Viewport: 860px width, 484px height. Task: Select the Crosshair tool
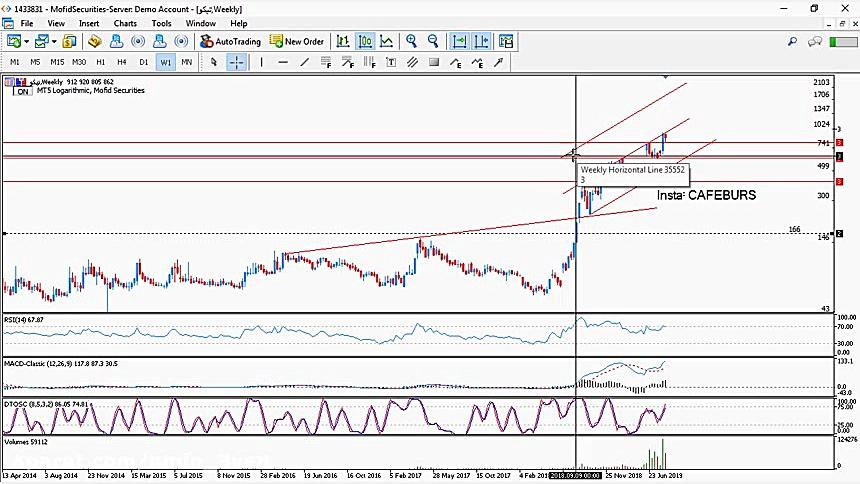pyautogui.click(x=236, y=62)
